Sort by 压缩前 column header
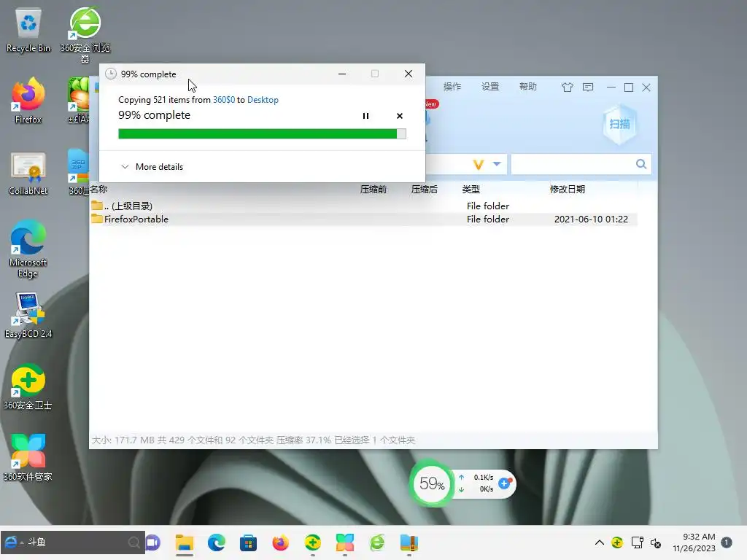Viewport: 747px width, 560px height. (x=373, y=190)
